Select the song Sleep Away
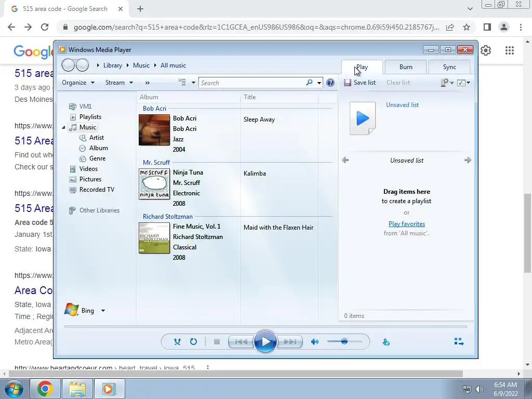The height and width of the screenshot is (399, 532). pos(259,119)
